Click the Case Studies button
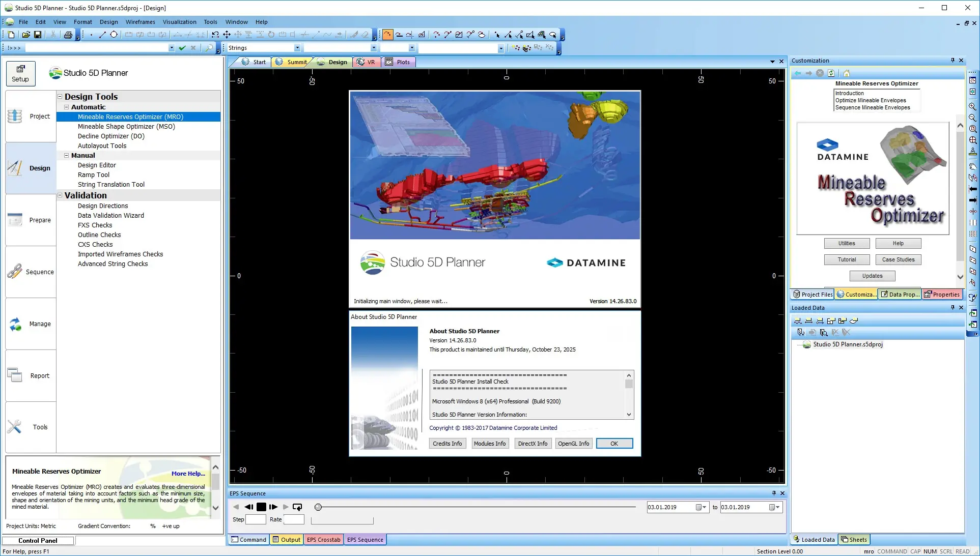980x556 pixels. point(899,259)
